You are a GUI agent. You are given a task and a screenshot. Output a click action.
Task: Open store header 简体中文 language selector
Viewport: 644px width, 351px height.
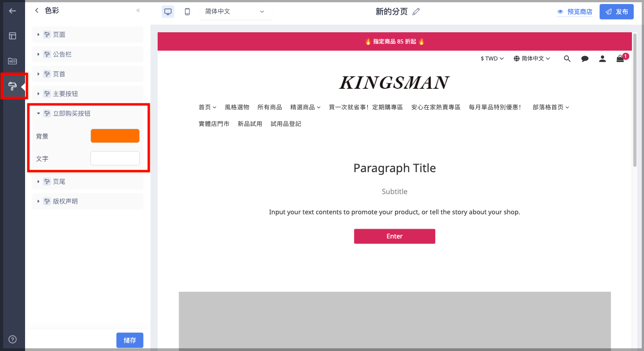click(x=532, y=59)
